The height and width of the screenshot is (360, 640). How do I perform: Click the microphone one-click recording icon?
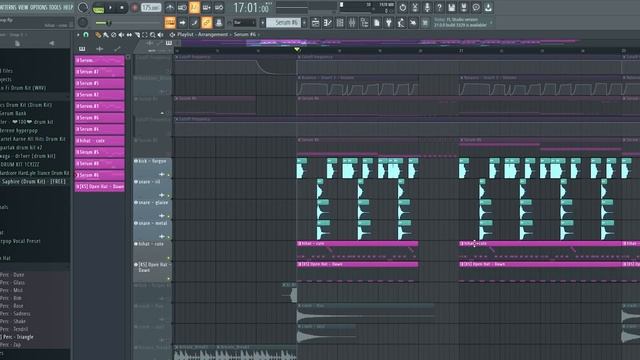(427, 7)
